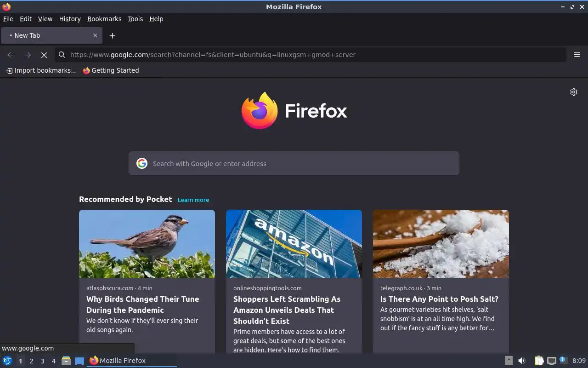Switch to virtual desktop 3
The width and height of the screenshot is (588, 368).
click(x=42, y=361)
